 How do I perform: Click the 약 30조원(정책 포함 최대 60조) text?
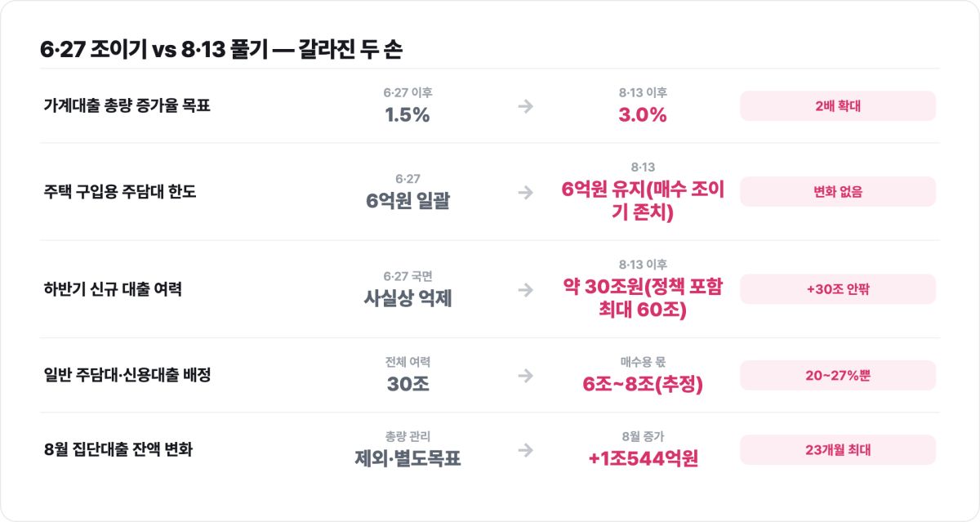click(643, 299)
